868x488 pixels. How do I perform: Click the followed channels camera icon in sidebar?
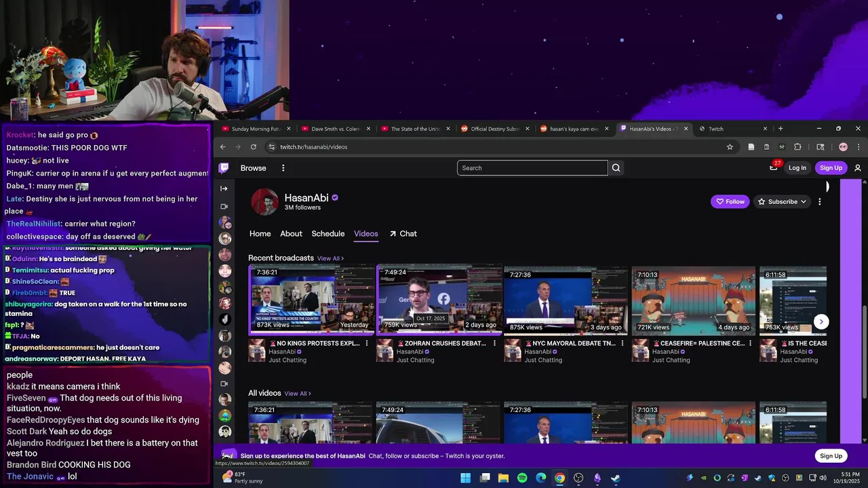coord(224,206)
